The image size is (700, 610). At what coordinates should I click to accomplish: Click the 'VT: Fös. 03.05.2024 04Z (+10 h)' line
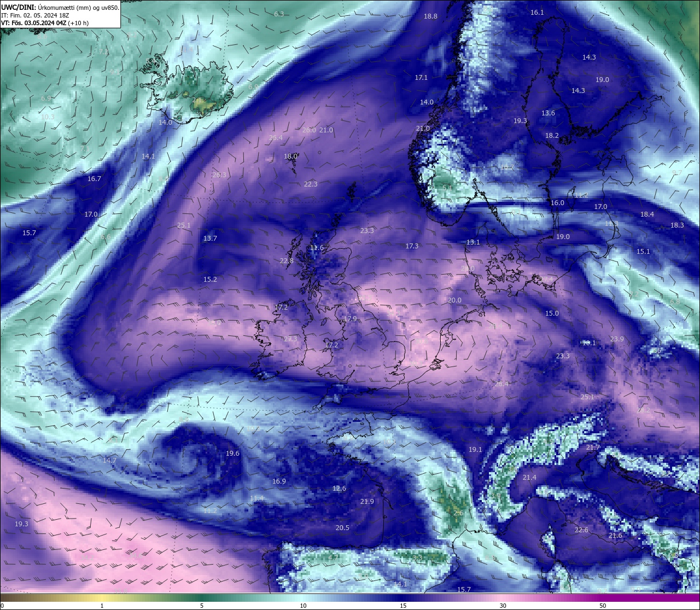click(45, 23)
